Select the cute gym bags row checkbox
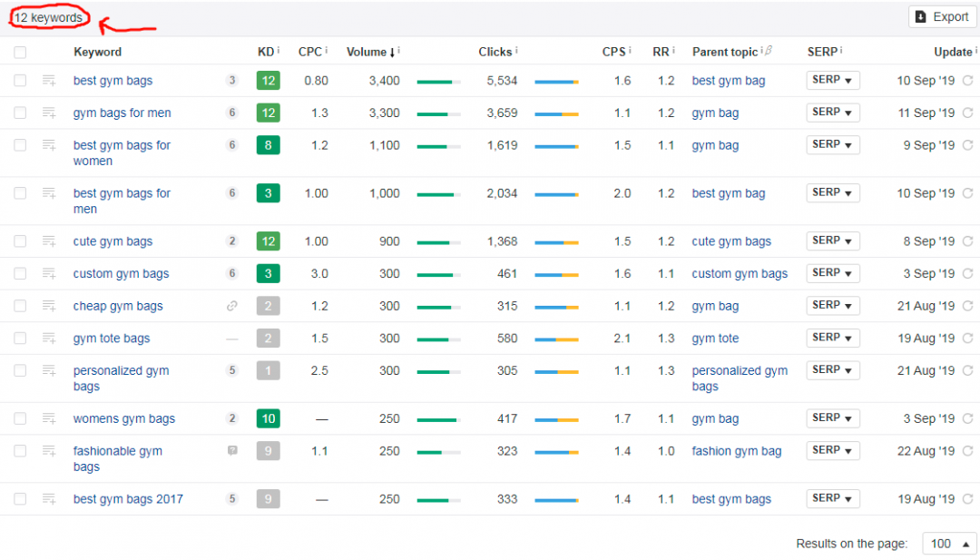The height and width of the screenshot is (560, 980). click(20, 241)
